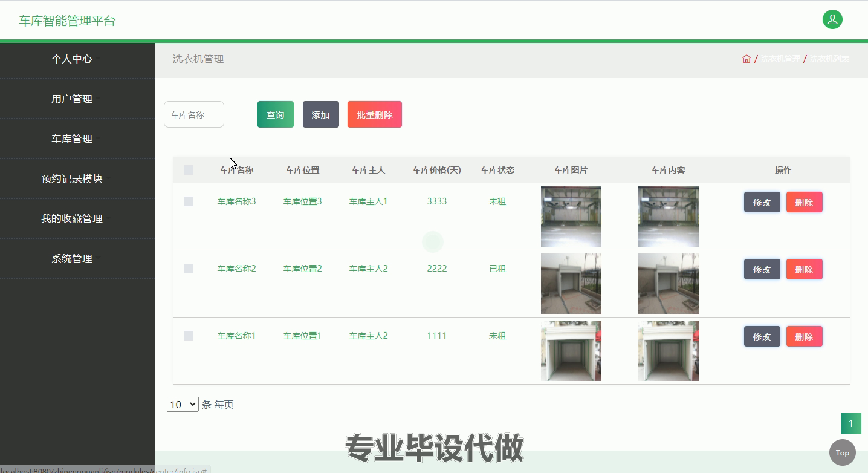This screenshot has height=473, width=868.
Task: Click the 车库位置3 cell
Action: (x=303, y=201)
